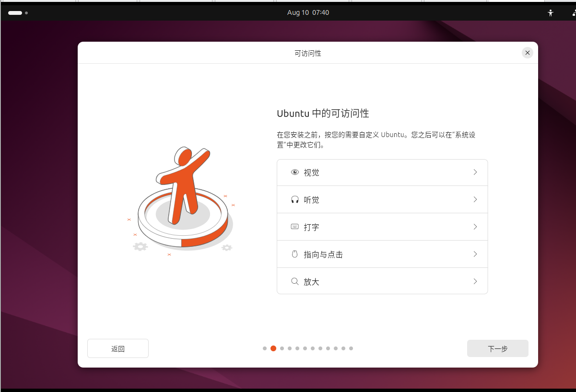Continue with the 下一步 button

click(498, 348)
